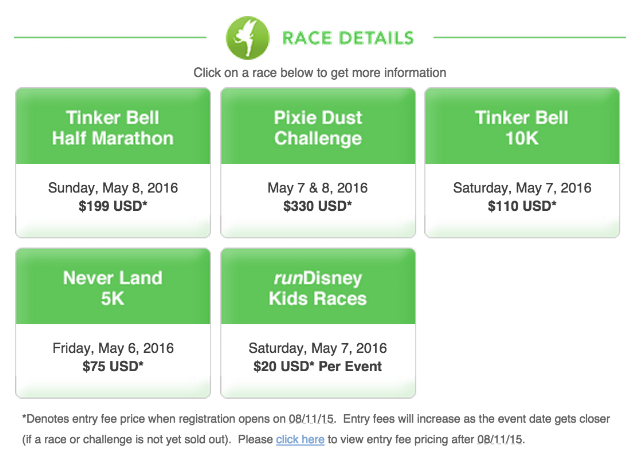Open the Pixie Dust Challenge details
Image resolution: width=640 pixels, height=471 pixels.
(318, 128)
